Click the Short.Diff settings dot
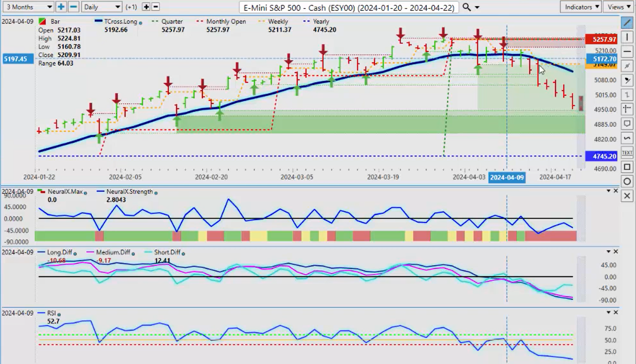 click(x=183, y=253)
